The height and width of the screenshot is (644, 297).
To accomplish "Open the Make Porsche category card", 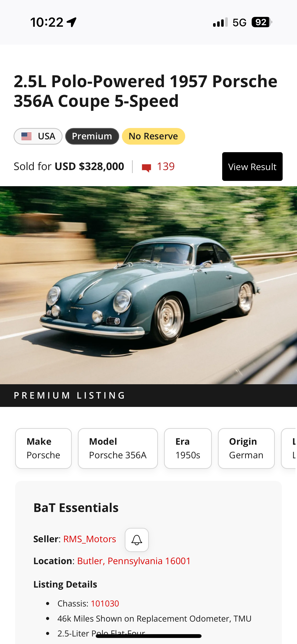I will [x=43, y=448].
